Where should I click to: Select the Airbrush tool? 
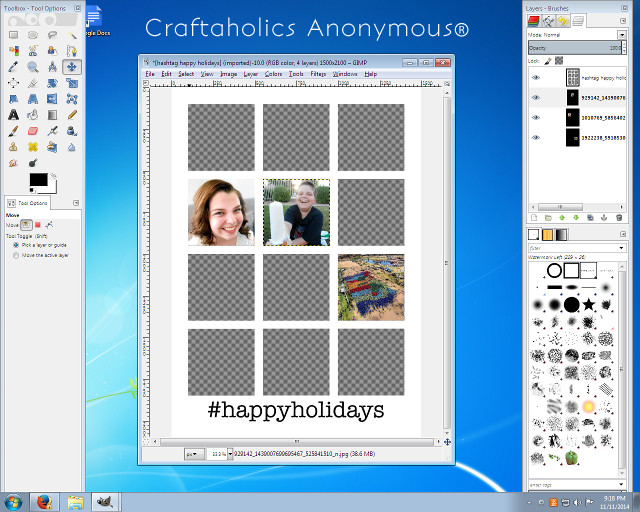(x=52, y=131)
